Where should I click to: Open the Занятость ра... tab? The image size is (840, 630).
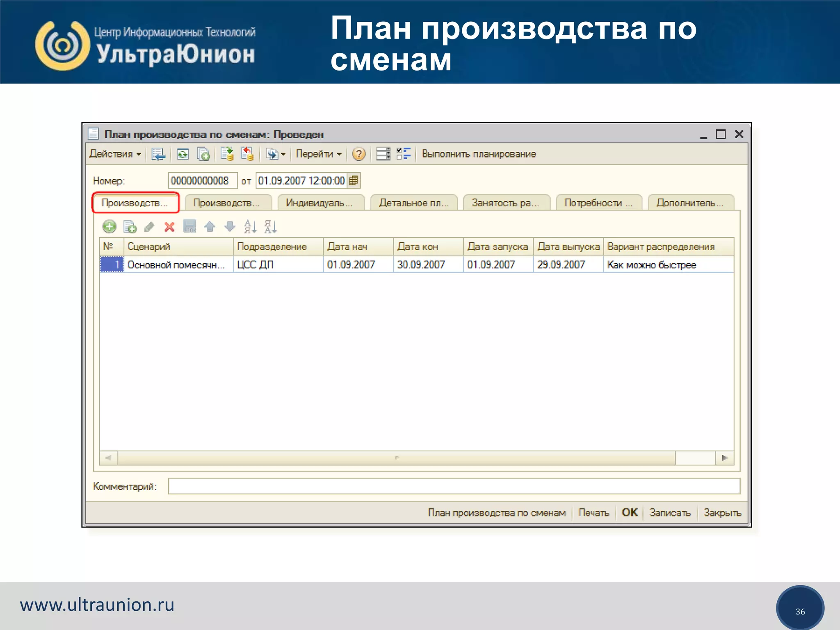coord(505,203)
